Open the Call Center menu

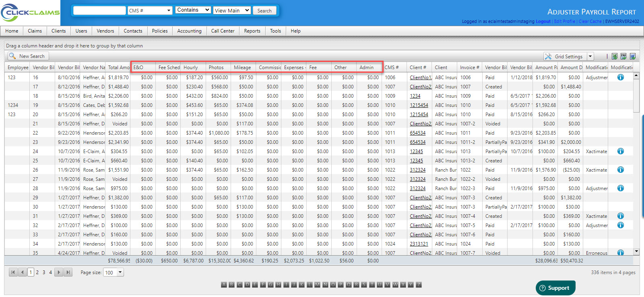223,31
